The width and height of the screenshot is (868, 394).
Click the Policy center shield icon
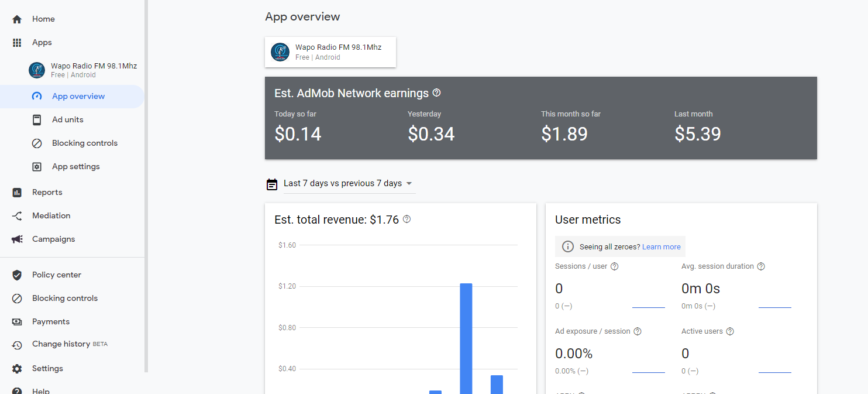[x=17, y=275]
